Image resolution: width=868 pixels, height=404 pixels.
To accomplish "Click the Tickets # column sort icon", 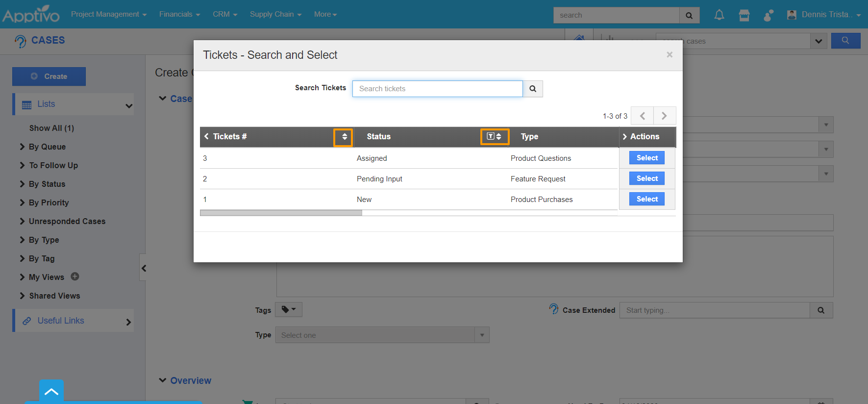I will coord(344,137).
